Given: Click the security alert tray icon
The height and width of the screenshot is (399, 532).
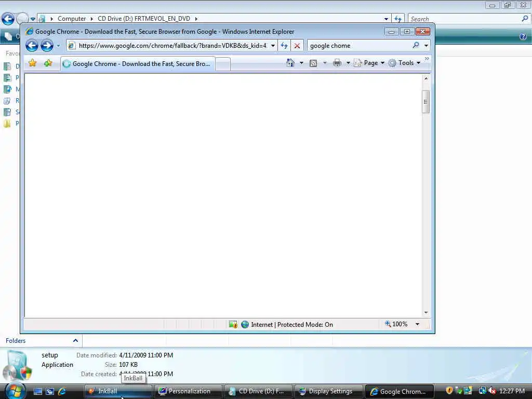Looking at the screenshot, I should 449,391.
